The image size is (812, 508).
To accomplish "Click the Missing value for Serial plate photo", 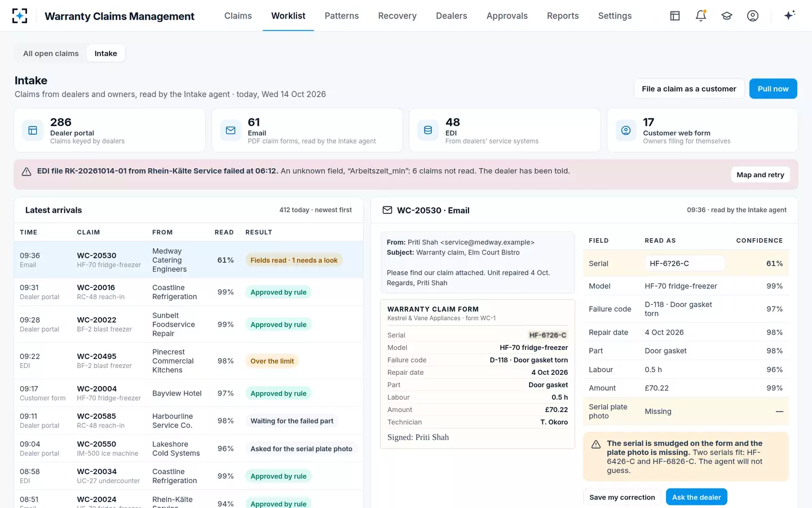I will [x=658, y=411].
